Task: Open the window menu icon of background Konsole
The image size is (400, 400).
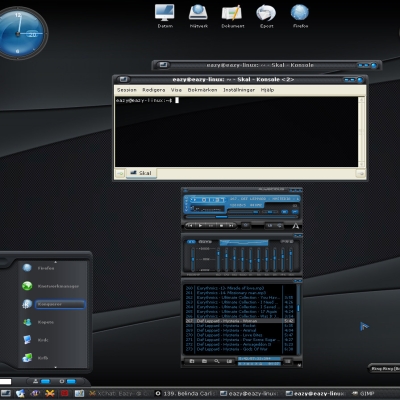Action: 163,65
